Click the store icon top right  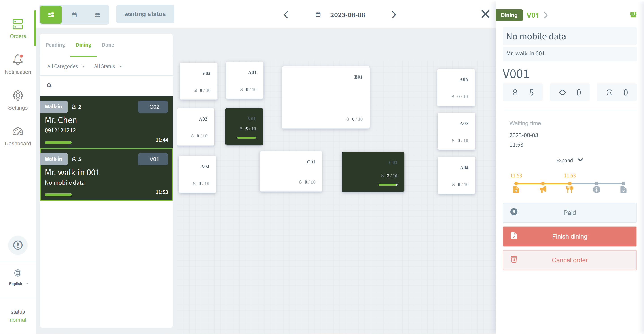633,15
